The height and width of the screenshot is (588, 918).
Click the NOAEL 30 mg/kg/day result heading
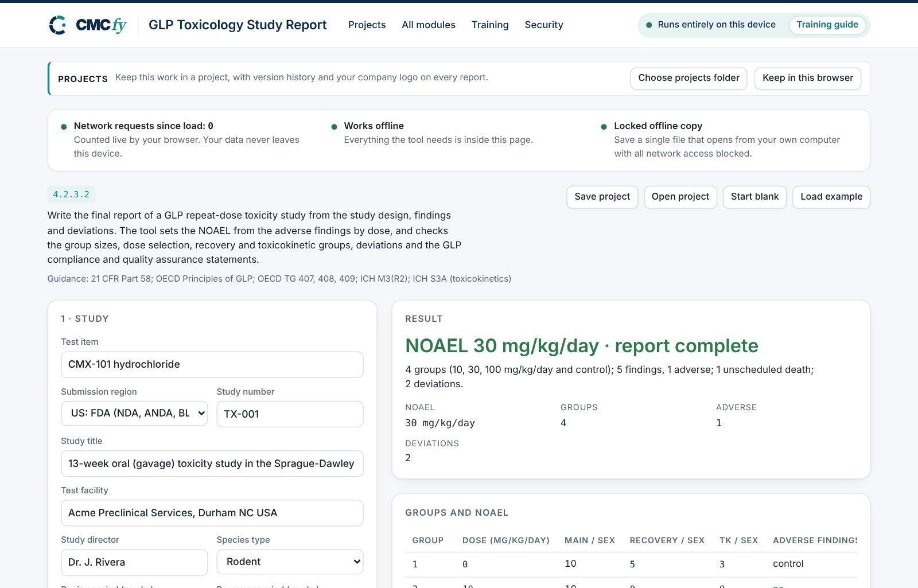(582, 346)
